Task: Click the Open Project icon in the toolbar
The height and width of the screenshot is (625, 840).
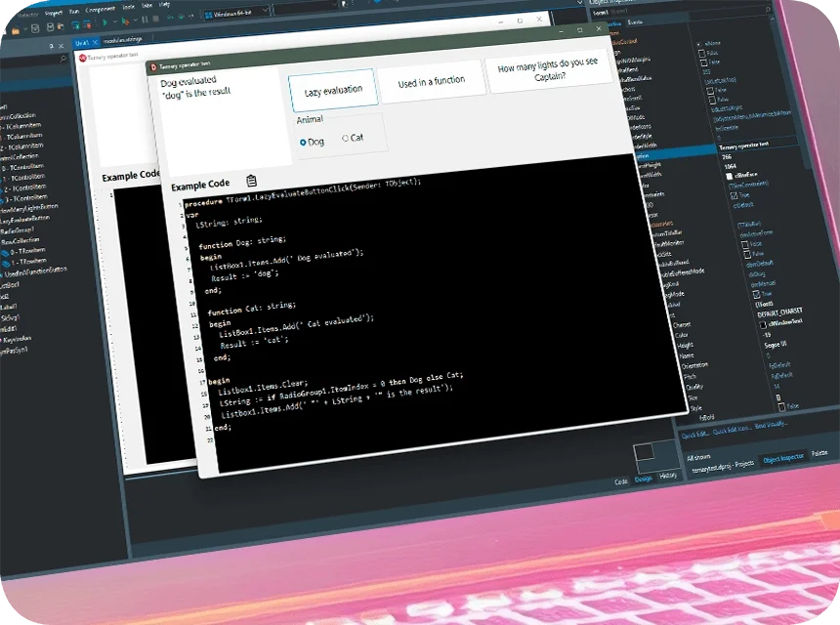Action: [x=61, y=27]
